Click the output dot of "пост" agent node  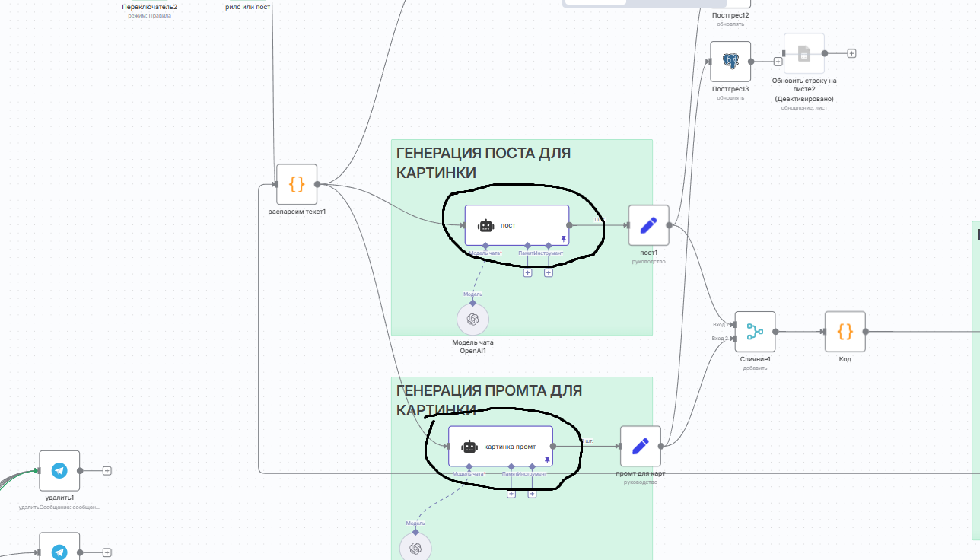click(x=569, y=225)
